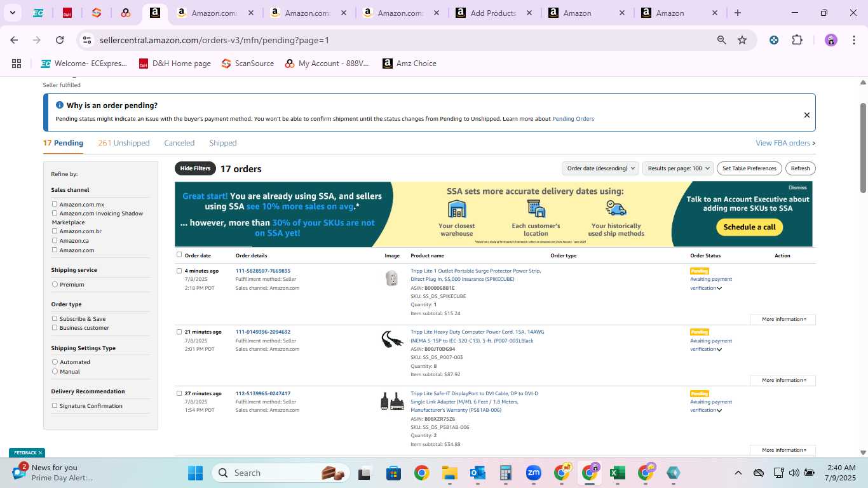
Task: Open the Order date sort dropdown
Action: pyautogui.click(x=600, y=168)
